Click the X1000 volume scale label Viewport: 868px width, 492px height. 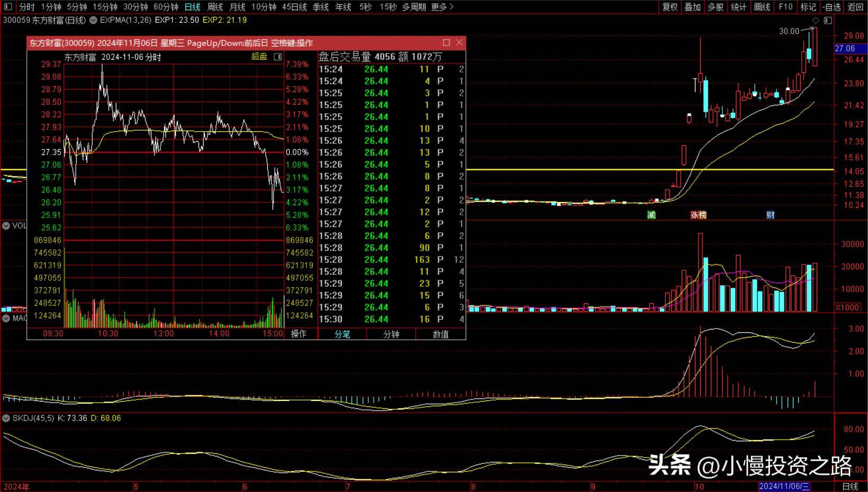click(x=847, y=307)
